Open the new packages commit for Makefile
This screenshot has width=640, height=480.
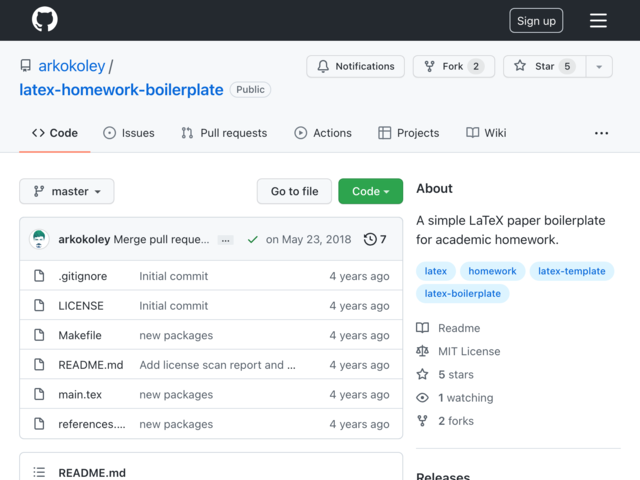[176, 336]
